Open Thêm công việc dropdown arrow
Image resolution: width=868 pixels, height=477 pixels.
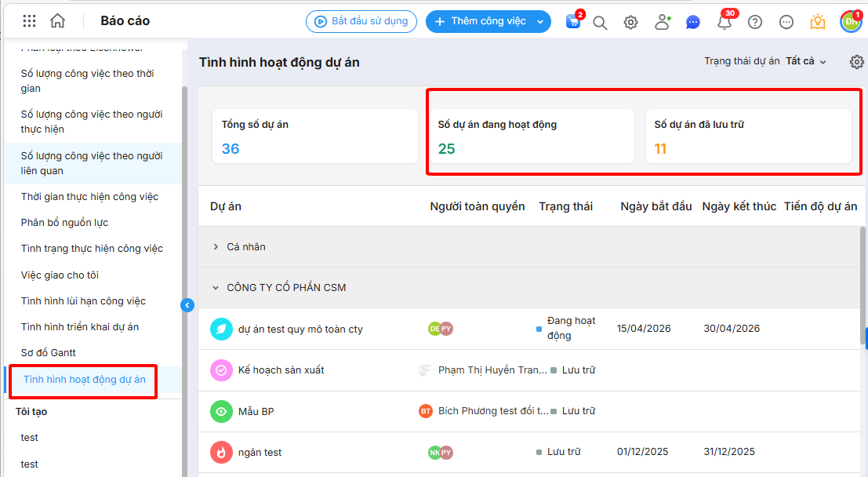(540, 22)
